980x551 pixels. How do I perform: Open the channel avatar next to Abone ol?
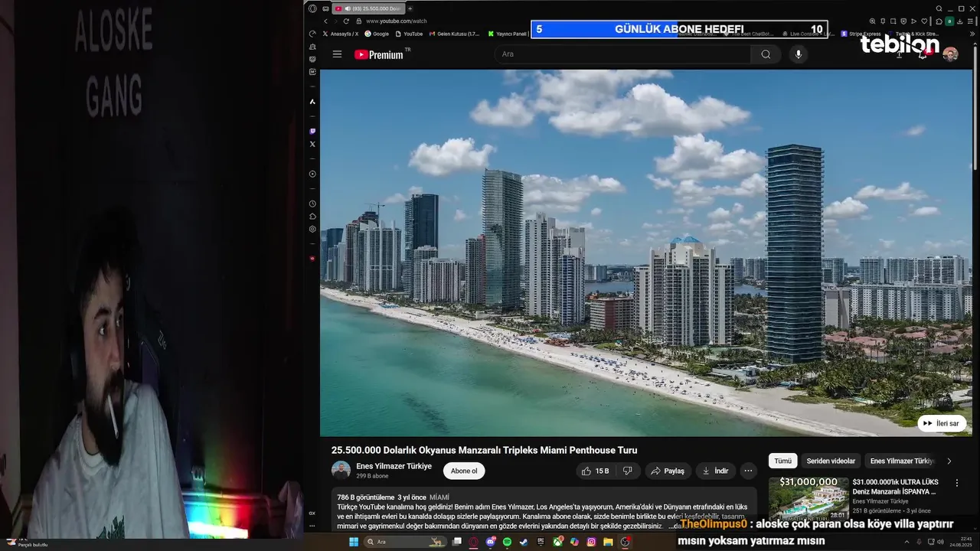tap(341, 471)
